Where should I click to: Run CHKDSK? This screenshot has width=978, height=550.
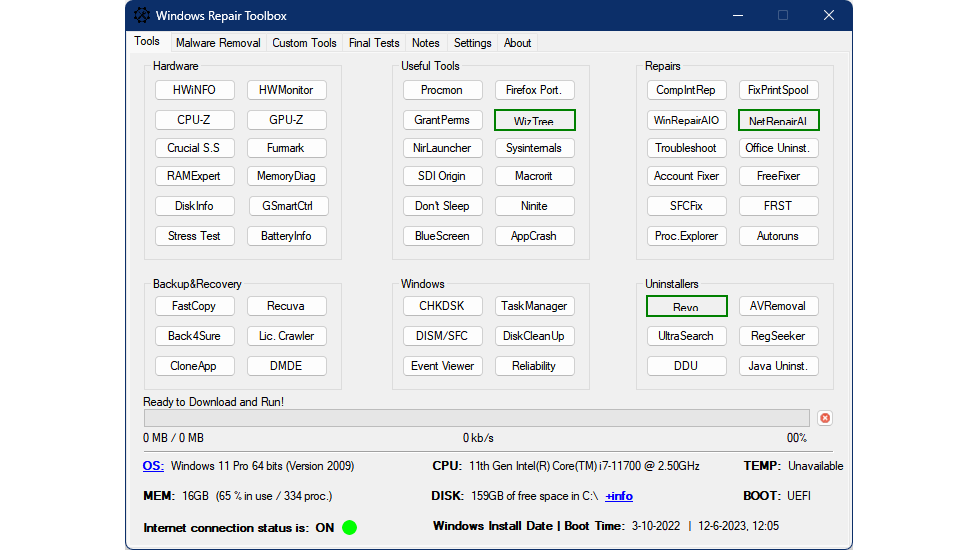[442, 306]
